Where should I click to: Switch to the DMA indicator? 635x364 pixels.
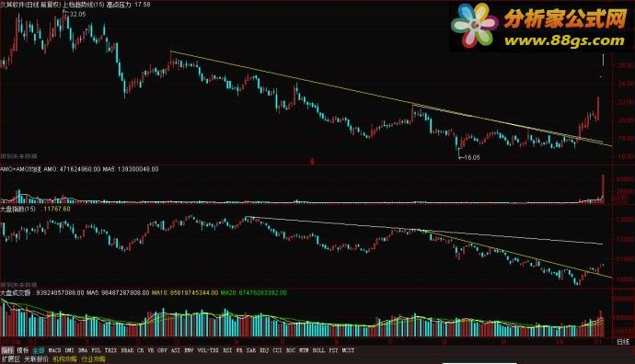[x=83, y=350]
